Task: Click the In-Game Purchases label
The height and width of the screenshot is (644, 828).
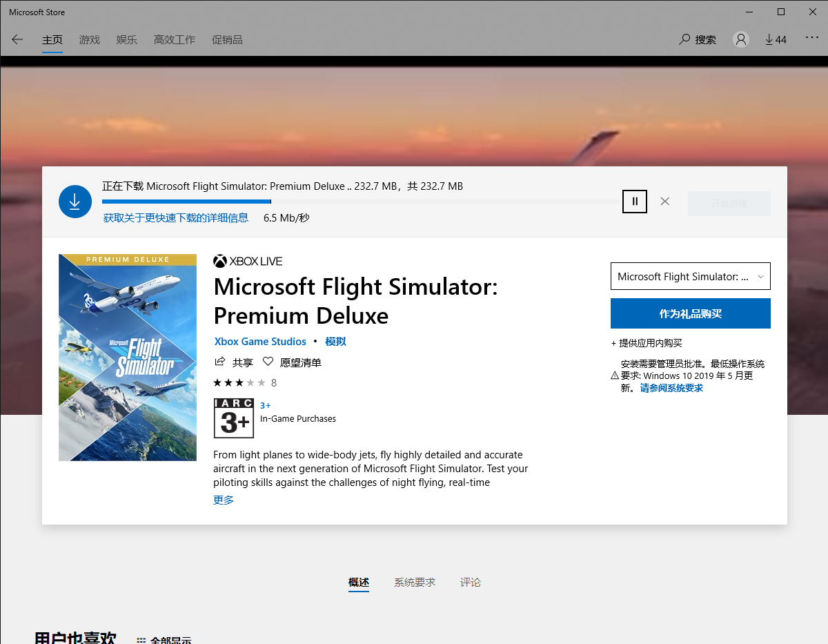Action: click(298, 418)
